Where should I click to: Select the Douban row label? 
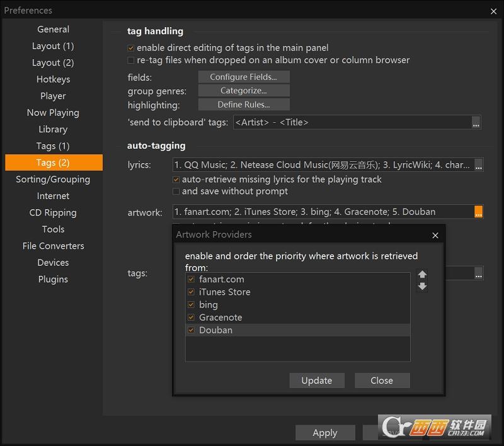coord(215,330)
